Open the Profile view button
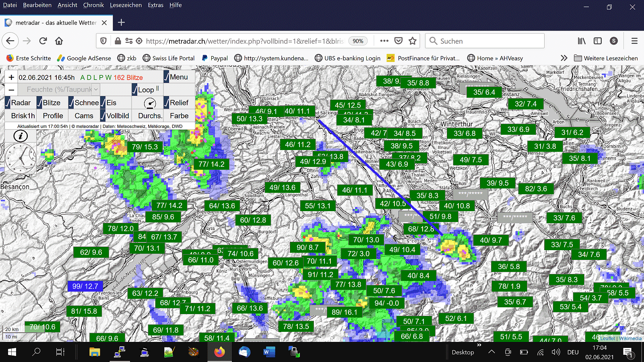 pos(53,116)
